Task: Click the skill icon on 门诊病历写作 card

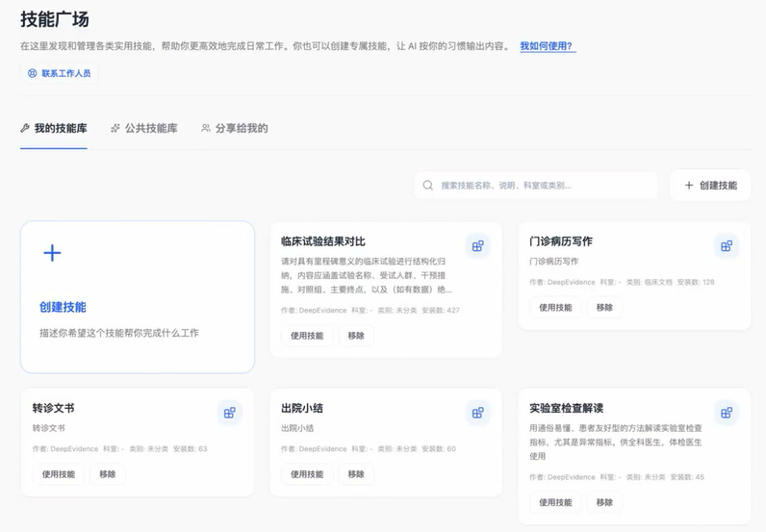Action: click(x=727, y=246)
